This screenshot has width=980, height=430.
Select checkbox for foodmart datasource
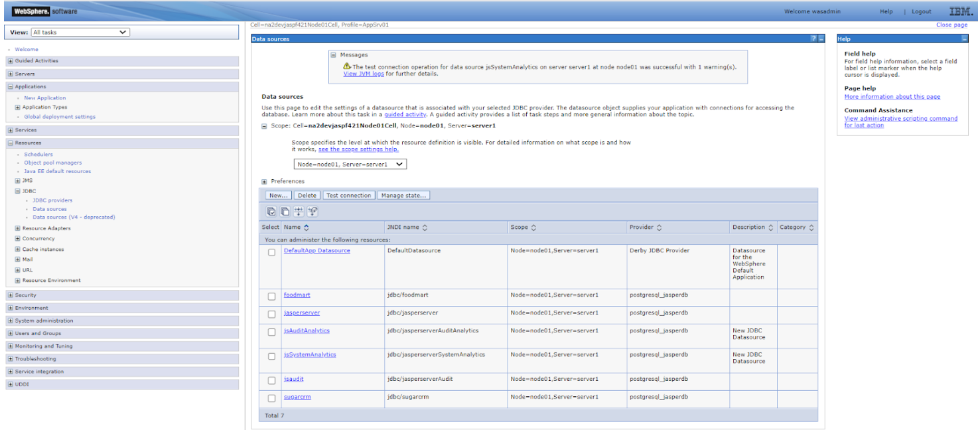tap(271, 296)
